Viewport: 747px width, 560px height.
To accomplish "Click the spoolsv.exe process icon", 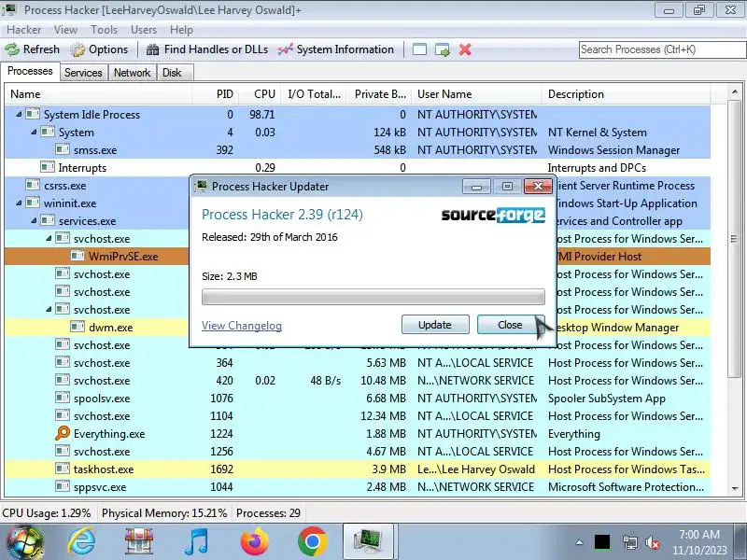I will (63, 398).
